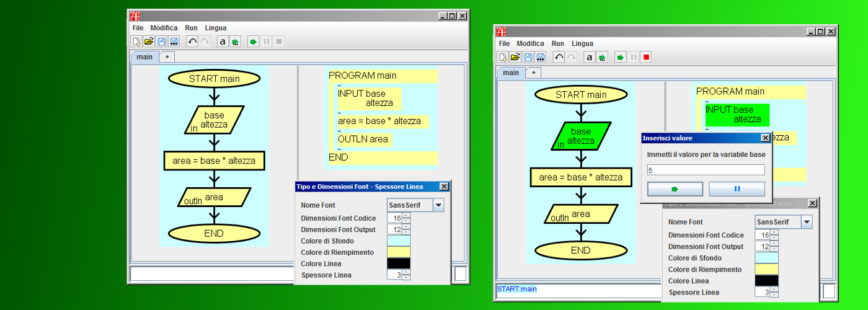The width and height of the screenshot is (868, 310).
Task: Click Save diskette icon in right window
Action: [x=528, y=57]
